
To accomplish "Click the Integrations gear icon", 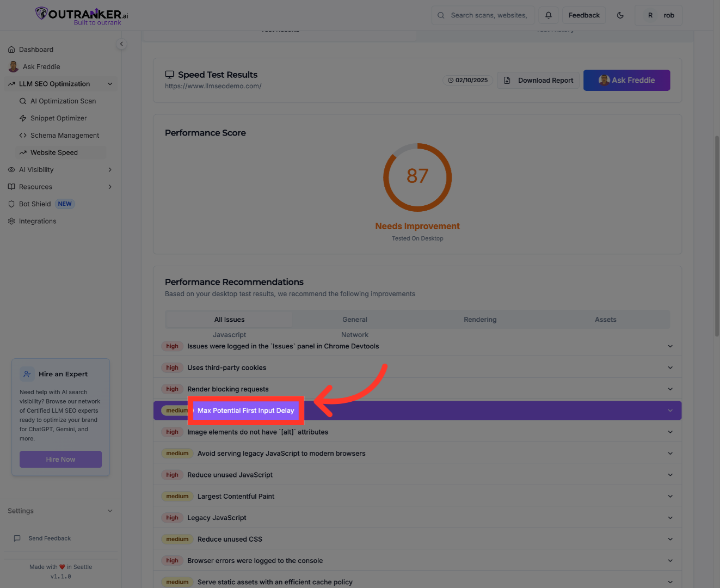I will [11, 221].
